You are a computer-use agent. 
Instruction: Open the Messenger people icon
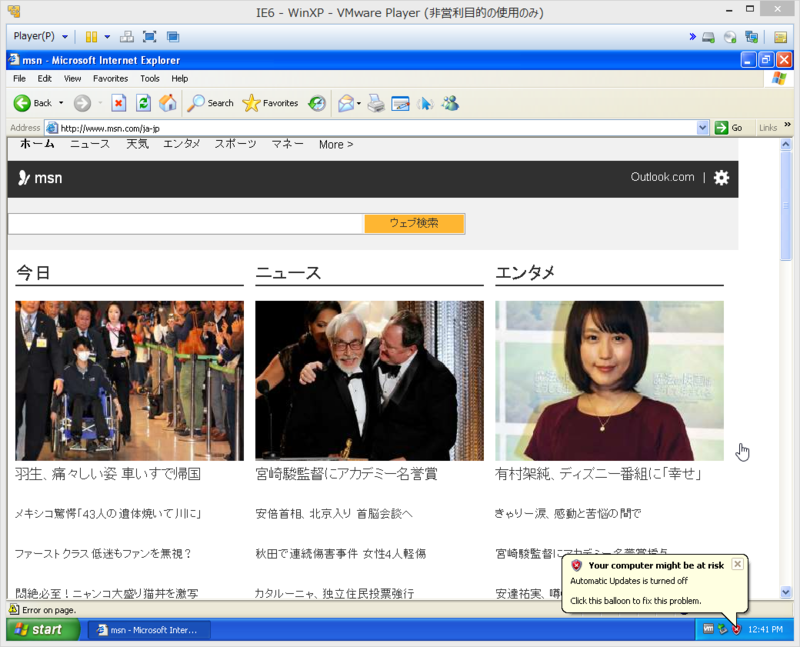450,104
